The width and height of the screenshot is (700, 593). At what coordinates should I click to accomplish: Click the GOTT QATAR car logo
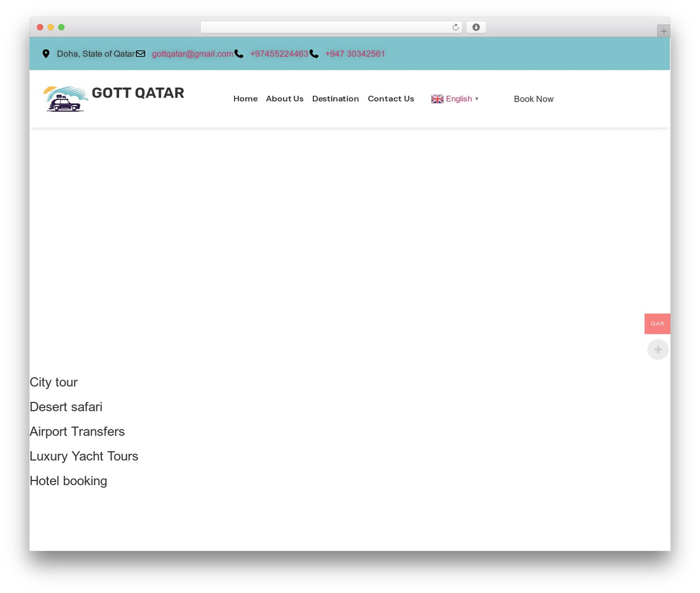tap(66, 99)
